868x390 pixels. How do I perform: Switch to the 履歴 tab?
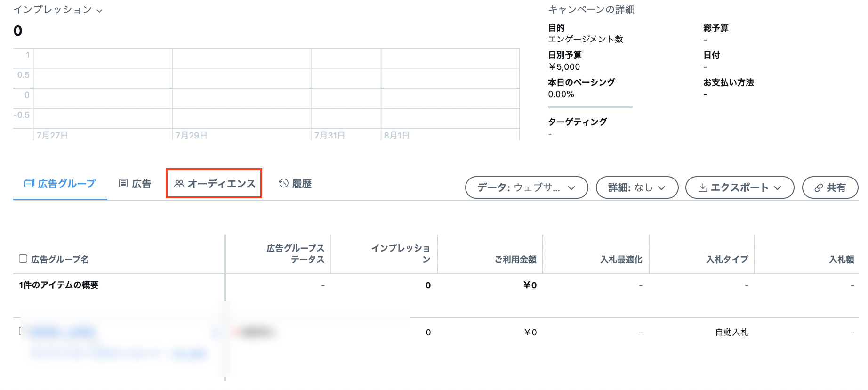tap(301, 184)
